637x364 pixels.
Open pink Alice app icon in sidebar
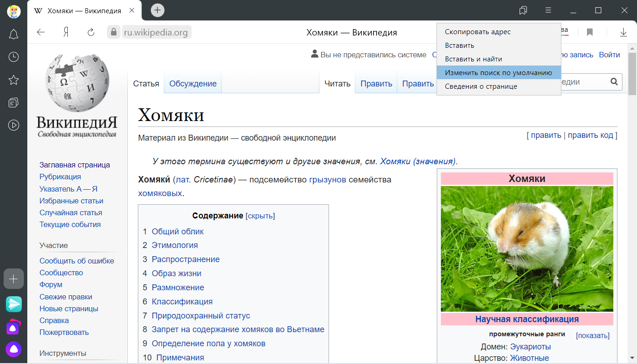point(13,327)
